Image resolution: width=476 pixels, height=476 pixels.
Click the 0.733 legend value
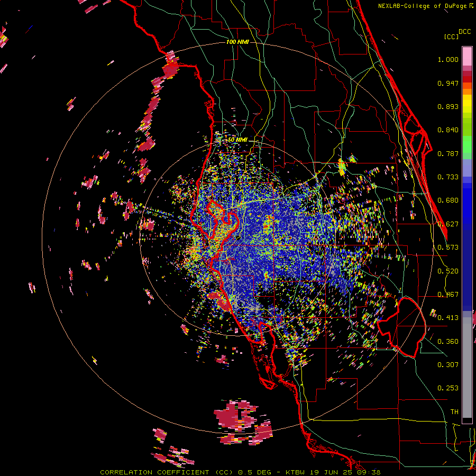coord(448,177)
